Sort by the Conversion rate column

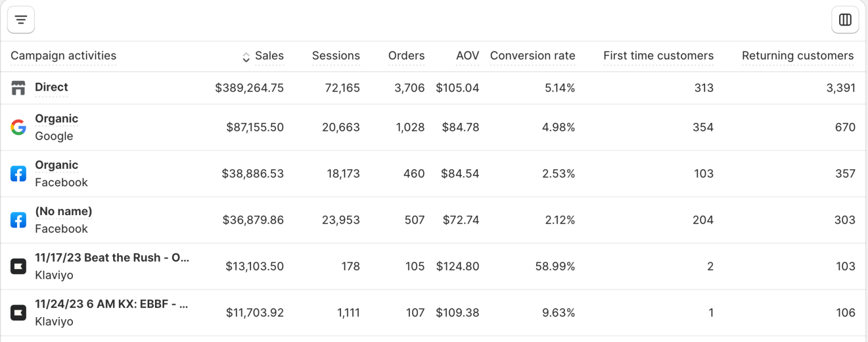(x=532, y=56)
